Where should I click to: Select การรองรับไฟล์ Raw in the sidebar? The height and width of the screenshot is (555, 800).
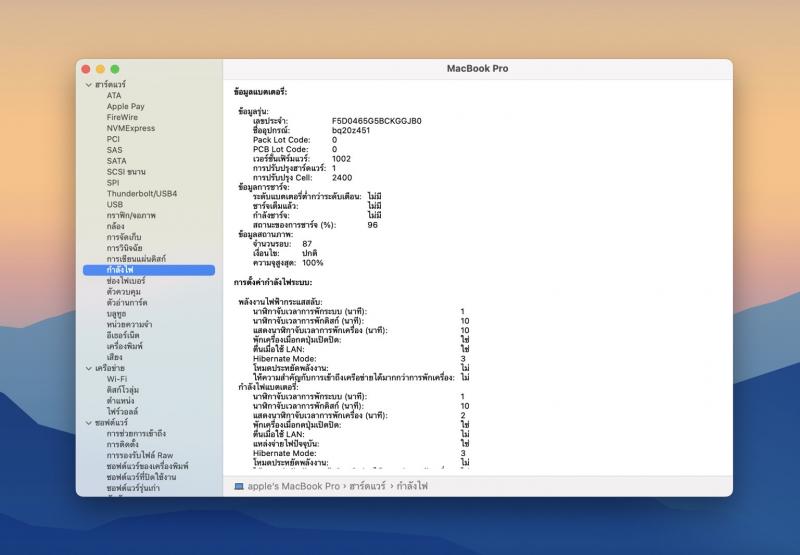140,456
